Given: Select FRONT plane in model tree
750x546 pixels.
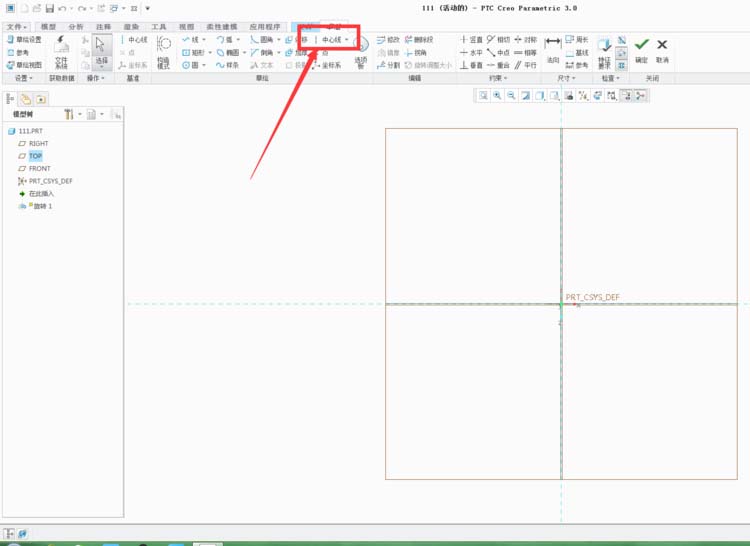Looking at the screenshot, I should point(34,168).
